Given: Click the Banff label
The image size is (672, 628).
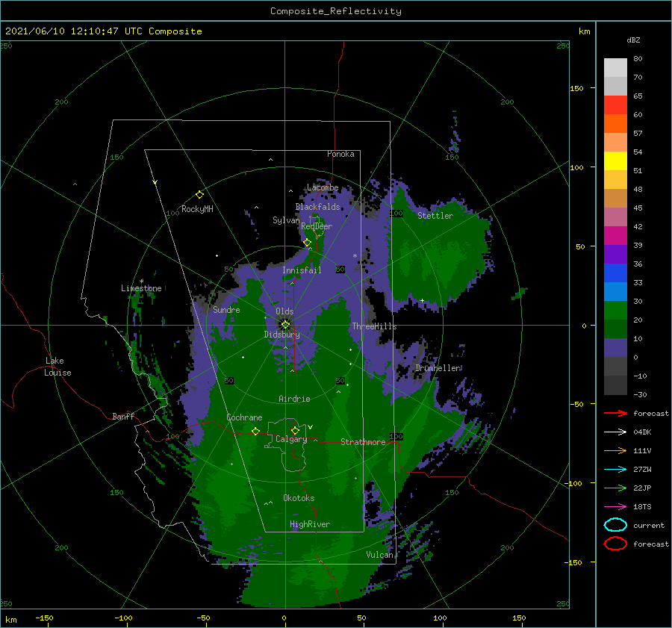Looking at the screenshot, I should [x=123, y=416].
